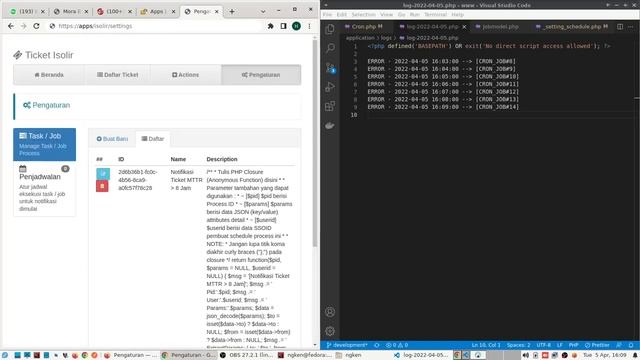
Task: Open the File menu in VS Code
Action: tap(327, 14)
